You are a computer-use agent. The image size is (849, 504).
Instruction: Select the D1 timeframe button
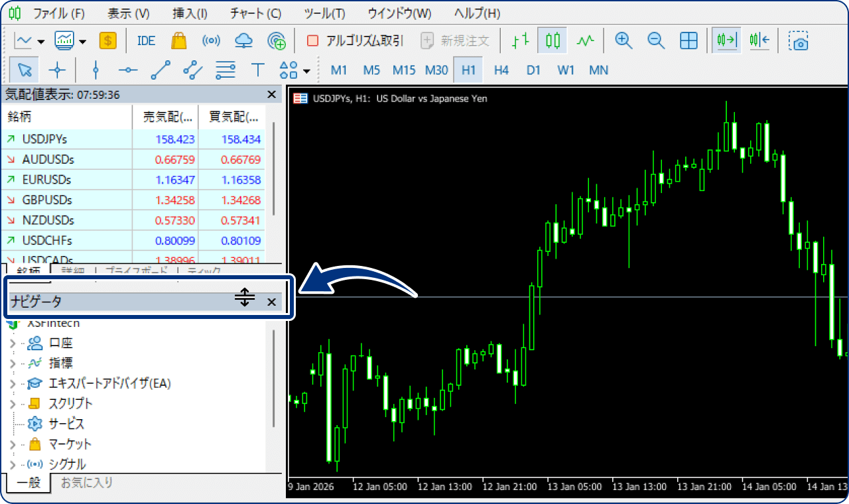pos(533,70)
